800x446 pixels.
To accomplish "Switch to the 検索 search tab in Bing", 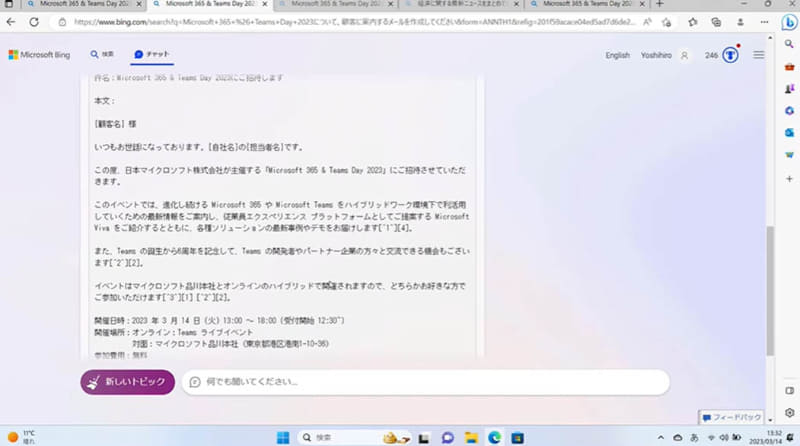I will (x=103, y=54).
